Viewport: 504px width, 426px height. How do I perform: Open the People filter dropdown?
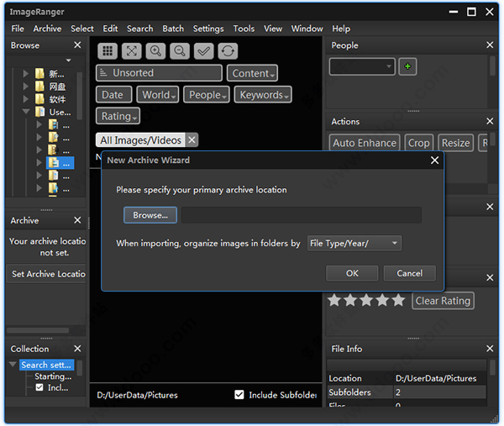[x=207, y=94]
